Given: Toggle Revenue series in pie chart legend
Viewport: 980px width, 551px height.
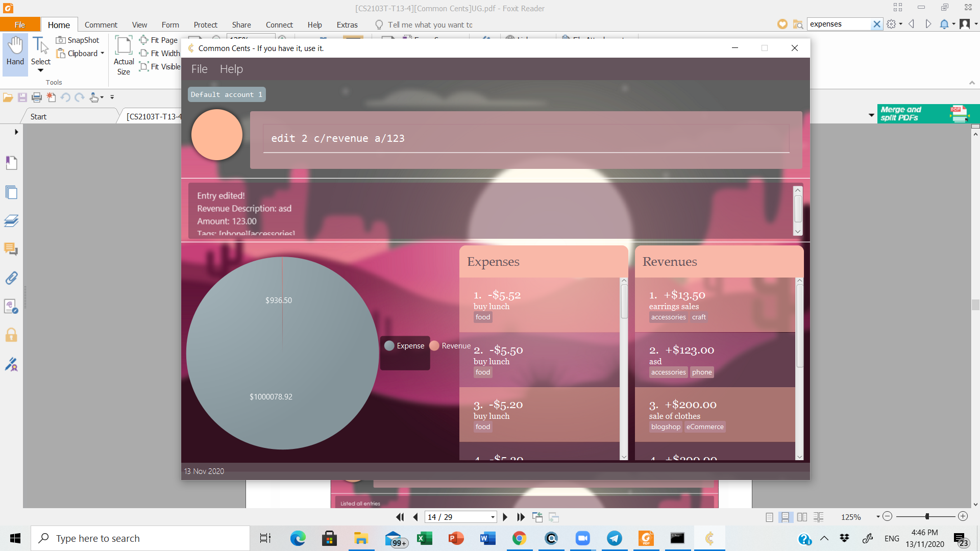Looking at the screenshot, I should click(450, 346).
